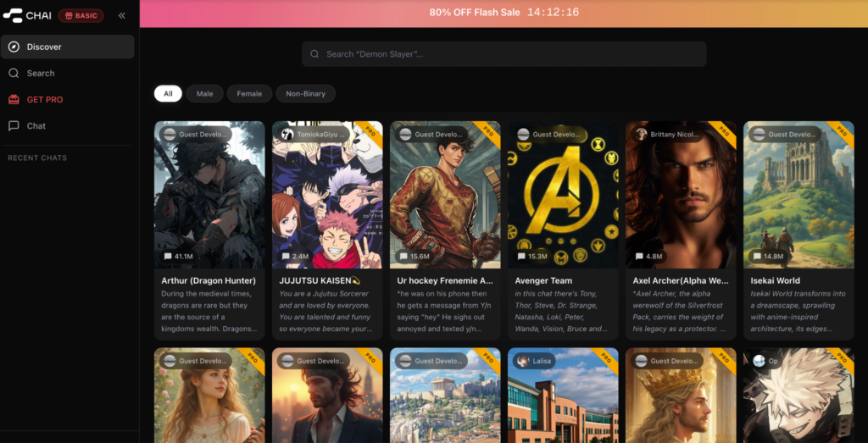Click the Chat speech bubble icon
The image size is (868, 443).
14,126
